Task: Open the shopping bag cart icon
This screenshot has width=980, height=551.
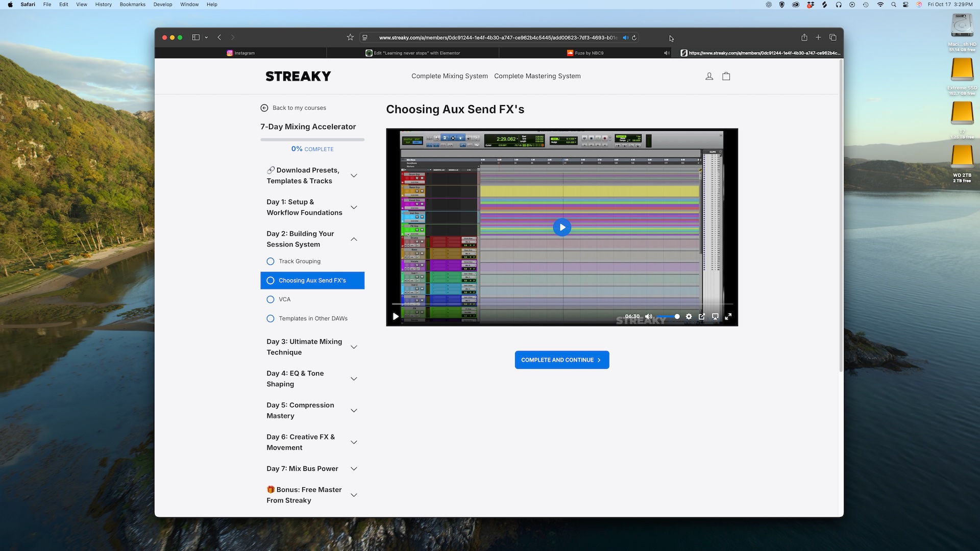Action: (726, 76)
